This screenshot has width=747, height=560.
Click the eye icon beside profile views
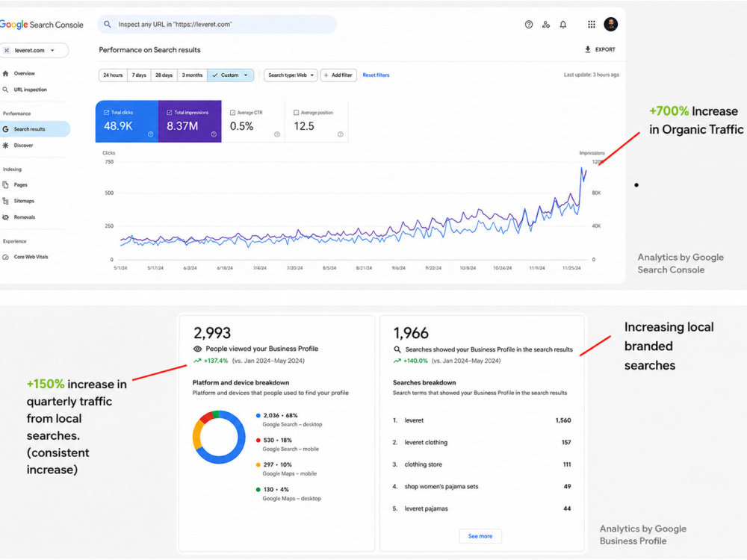pyautogui.click(x=197, y=349)
